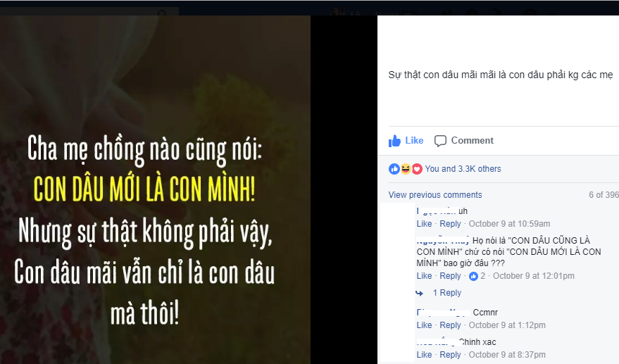Image resolution: width=619 pixels, height=364 pixels.
Task: Open the October 9 at 12:01pm timestamp
Action: point(533,276)
